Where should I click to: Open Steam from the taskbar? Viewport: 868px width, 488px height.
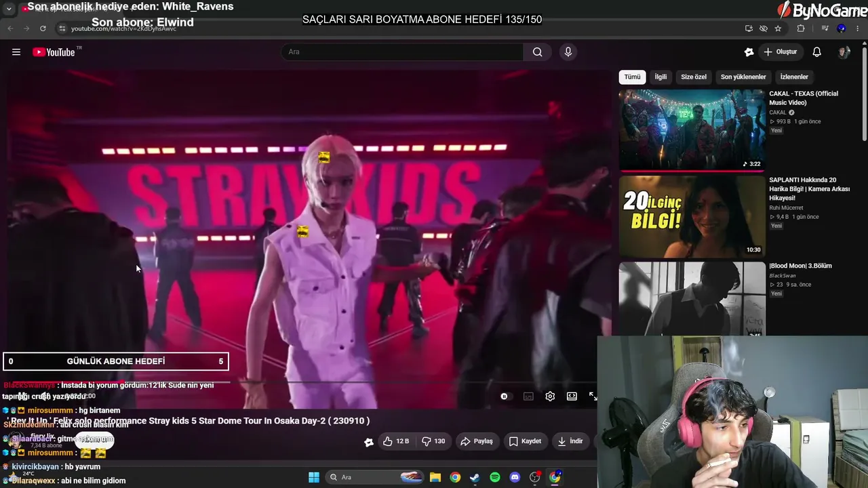475,477
